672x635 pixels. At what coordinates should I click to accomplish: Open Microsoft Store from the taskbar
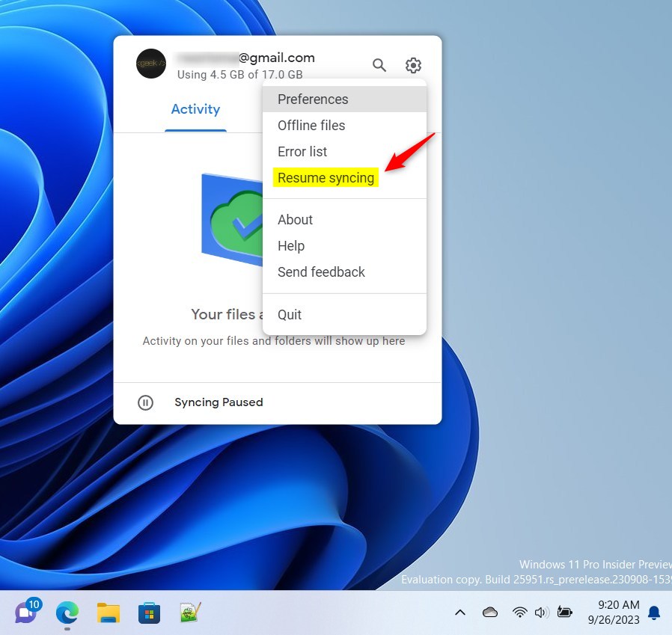tap(149, 613)
